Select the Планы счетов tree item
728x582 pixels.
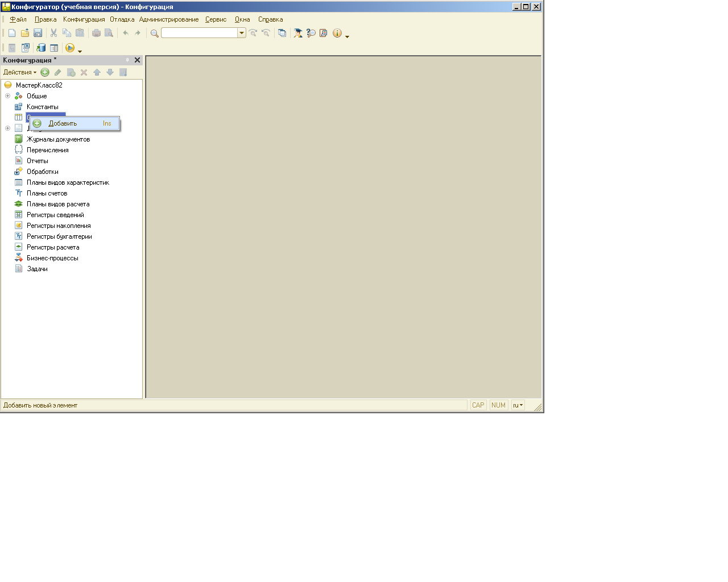pyautogui.click(x=47, y=193)
